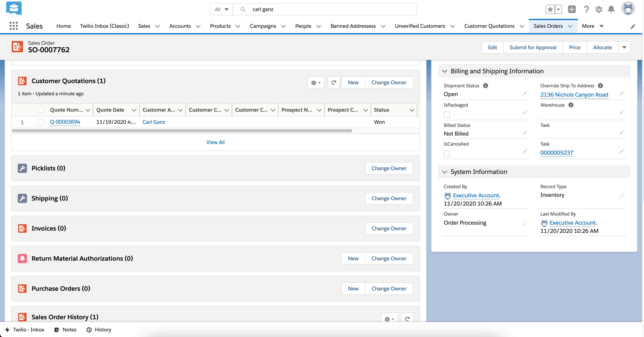Screen dimensions: 644x337
Task: Open Twilio - Inbox utility item
Action: [25, 329]
